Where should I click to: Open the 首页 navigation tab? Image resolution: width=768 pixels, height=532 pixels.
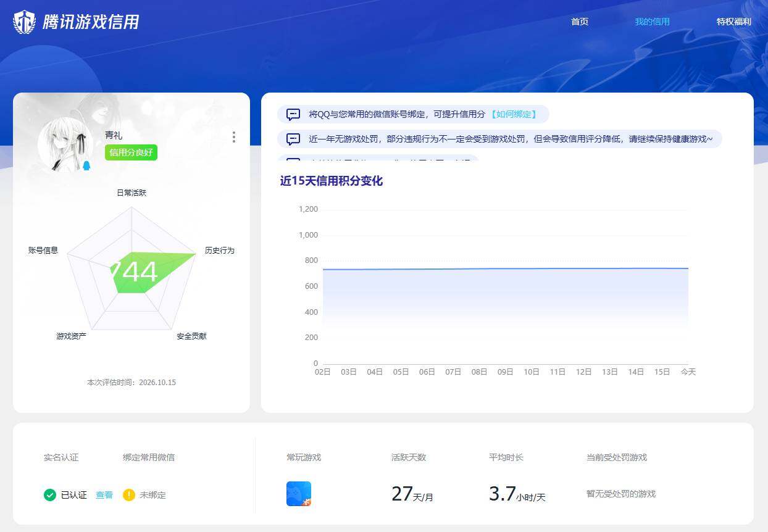pos(580,22)
